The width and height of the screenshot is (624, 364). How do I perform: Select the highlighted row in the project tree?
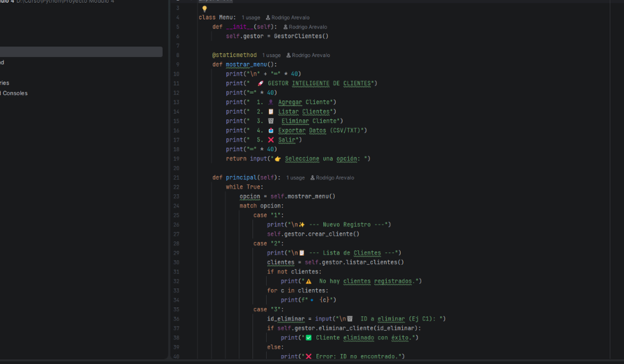tap(80, 52)
